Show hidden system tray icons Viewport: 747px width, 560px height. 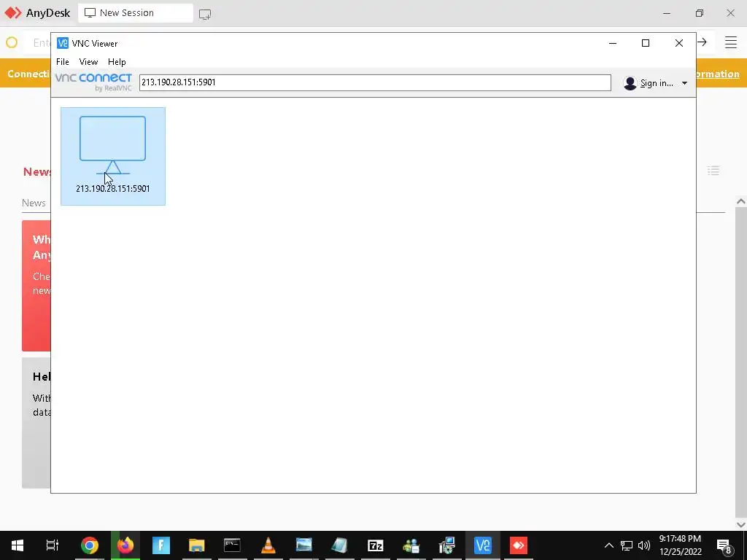click(x=609, y=545)
